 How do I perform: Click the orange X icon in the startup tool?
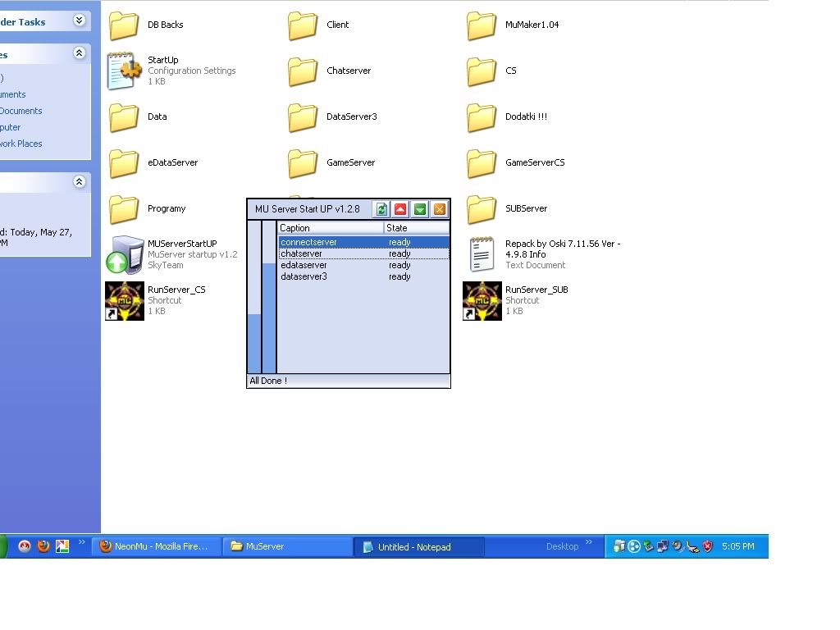coord(440,209)
